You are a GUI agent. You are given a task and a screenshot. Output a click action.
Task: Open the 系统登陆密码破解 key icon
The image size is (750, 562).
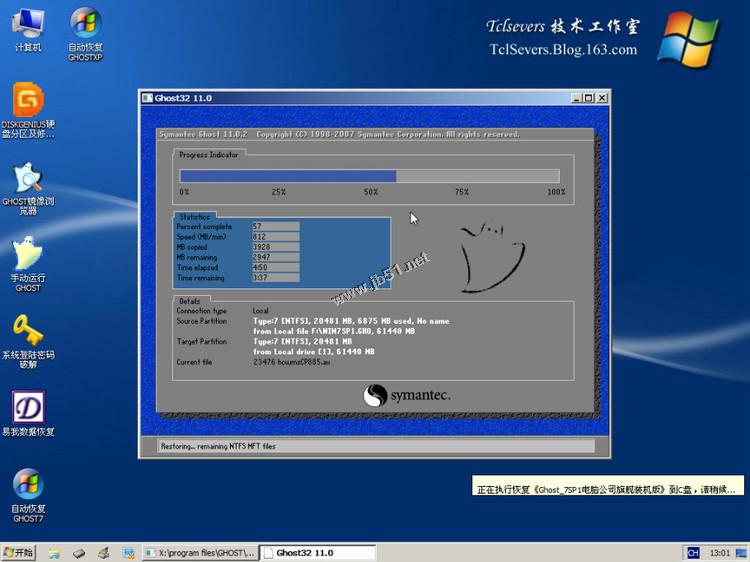[x=28, y=342]
